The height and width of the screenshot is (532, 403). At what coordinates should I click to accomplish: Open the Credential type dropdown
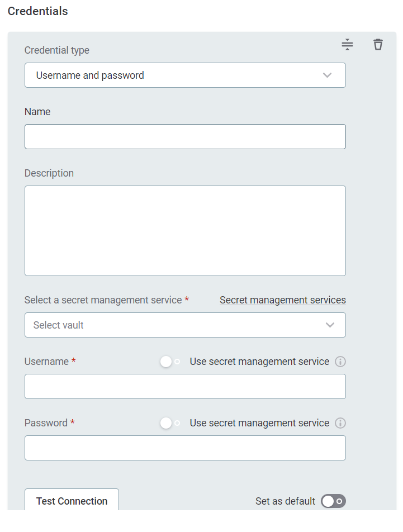pyautogui.click(x=185, y=75)
